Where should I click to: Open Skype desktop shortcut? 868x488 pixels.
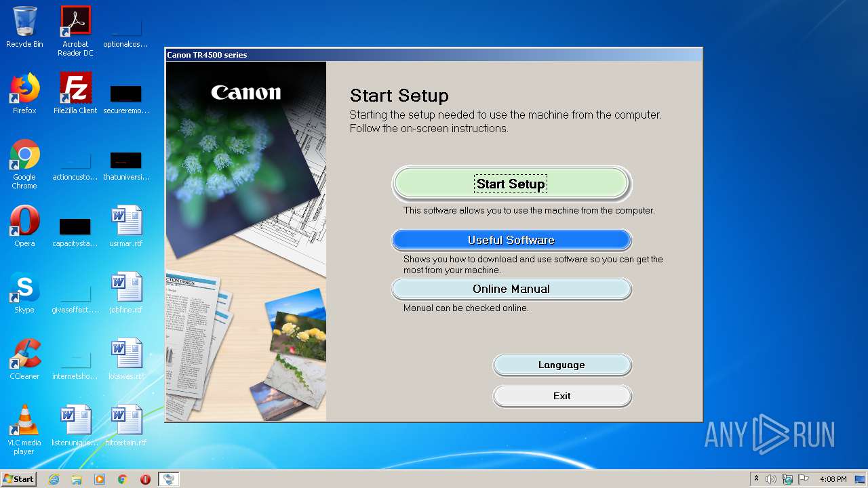[x=24, y=293]
